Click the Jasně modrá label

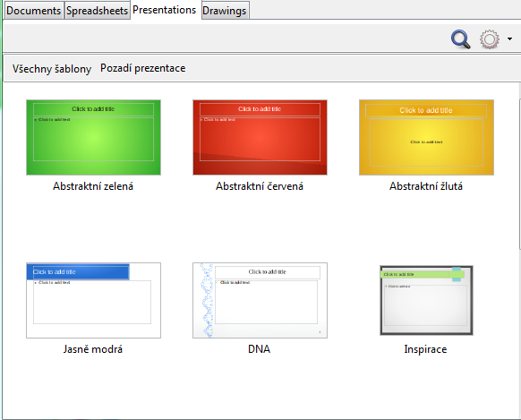(93, 349)
